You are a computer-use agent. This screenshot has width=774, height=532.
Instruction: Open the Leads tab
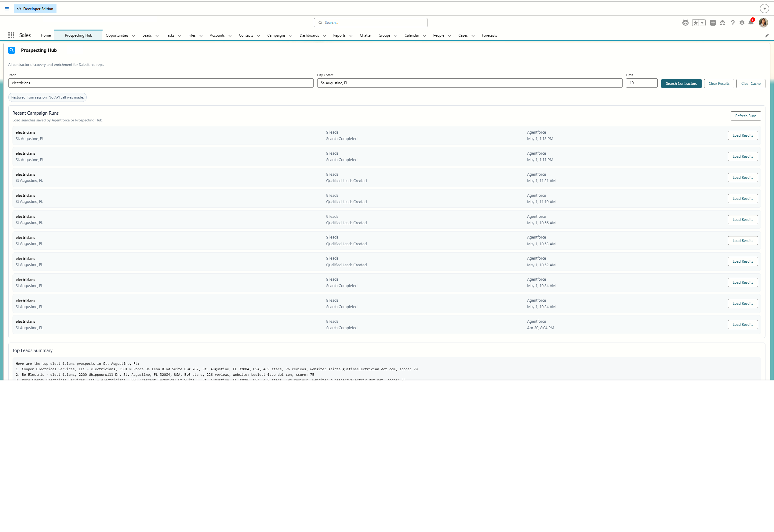147,35
